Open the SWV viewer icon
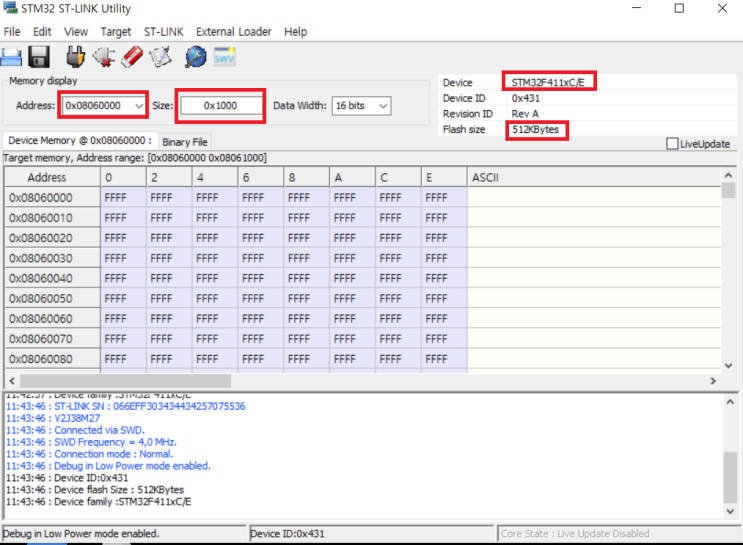The image size is (743, 545). point(224,57)
